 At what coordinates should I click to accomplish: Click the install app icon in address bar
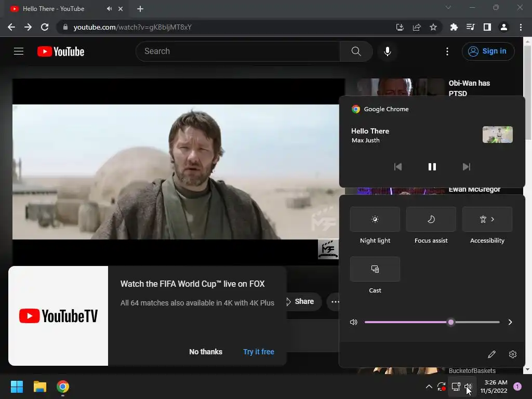tap(400, 27)
